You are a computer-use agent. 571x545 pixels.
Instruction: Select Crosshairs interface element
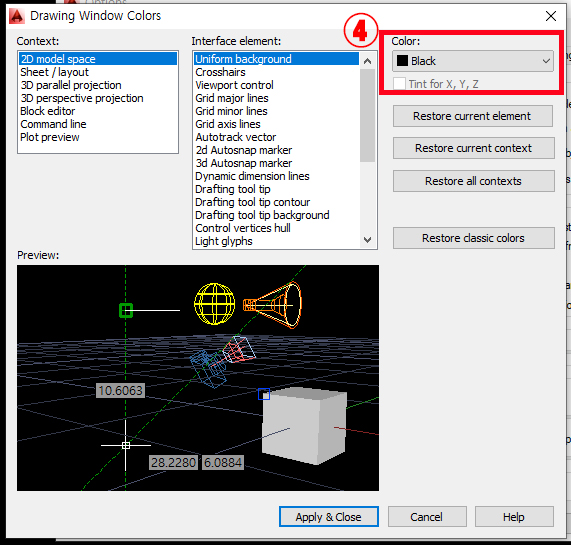pos(276,72)
